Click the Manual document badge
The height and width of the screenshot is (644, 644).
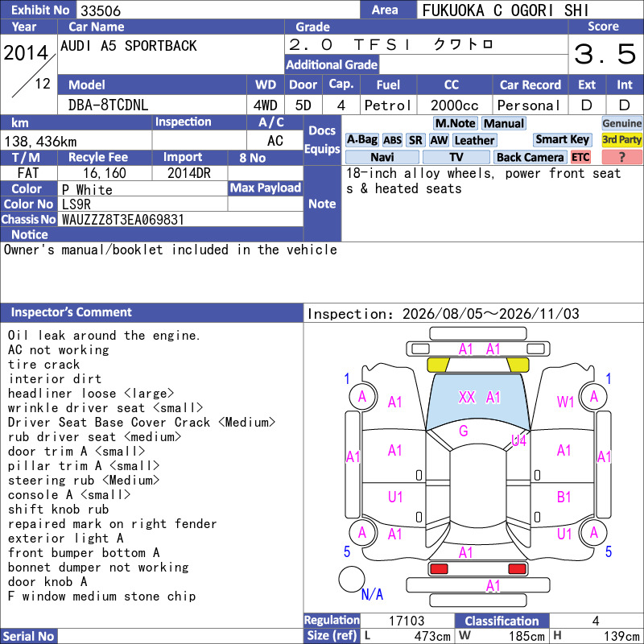tap(504, 123)
